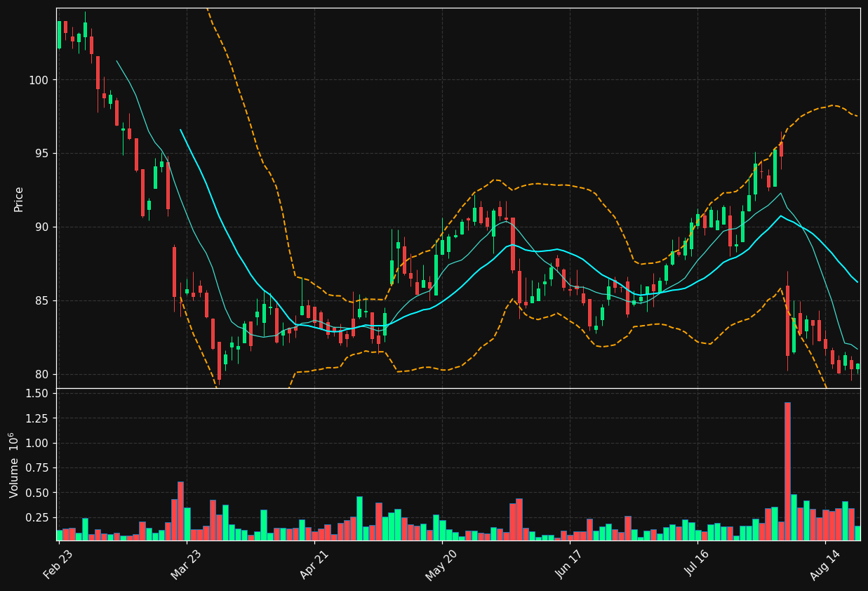
Task: Click the Jun 17 date label
Action: pos(568,563)
